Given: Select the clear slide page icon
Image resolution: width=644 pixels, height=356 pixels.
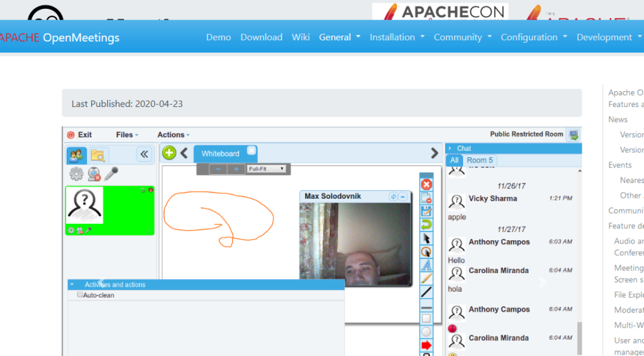Looking at the screenshot, I should click(426, 198).
